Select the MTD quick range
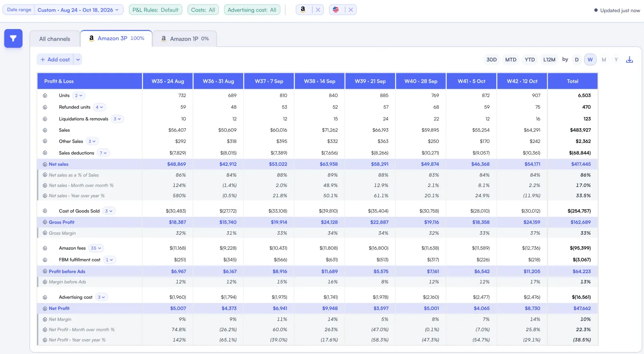Screen dimensions: 644x354 [x=511, y=60]
